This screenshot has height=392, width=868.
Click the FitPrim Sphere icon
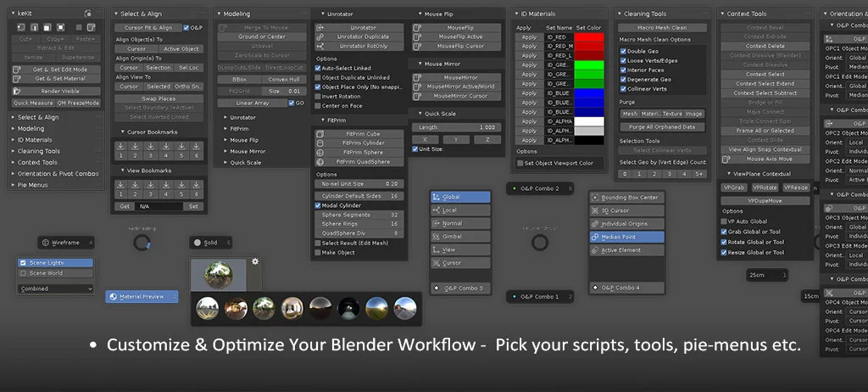(x=320, y=153)
